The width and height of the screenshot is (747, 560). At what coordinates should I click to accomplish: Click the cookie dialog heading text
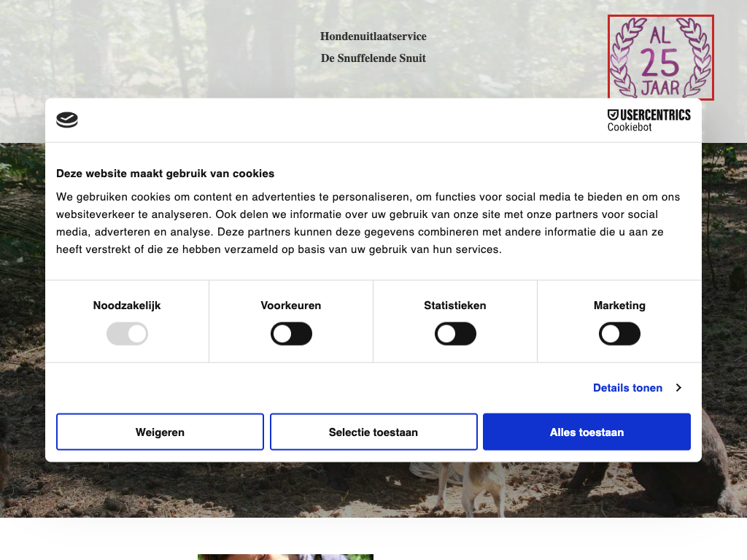[x=166, y=174]
